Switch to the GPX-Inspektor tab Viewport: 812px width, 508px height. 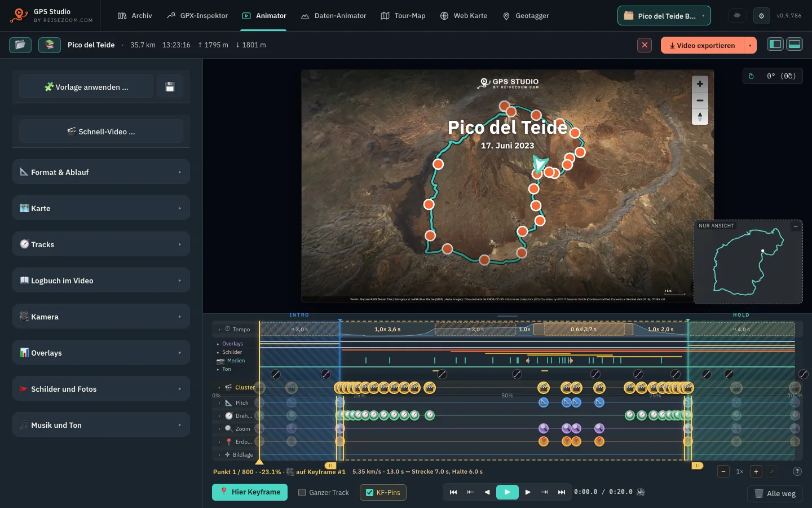pyautogui.click(x=197, y=16)
